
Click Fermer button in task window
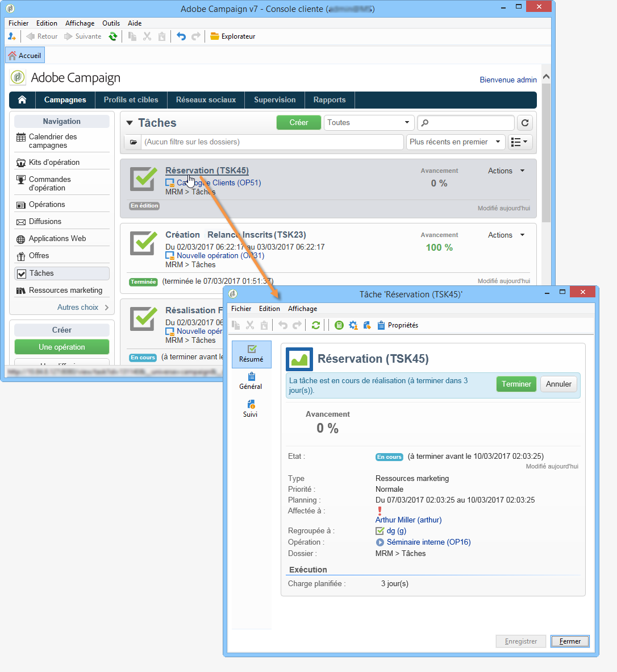pyautogui.click(x=570, y=641)
